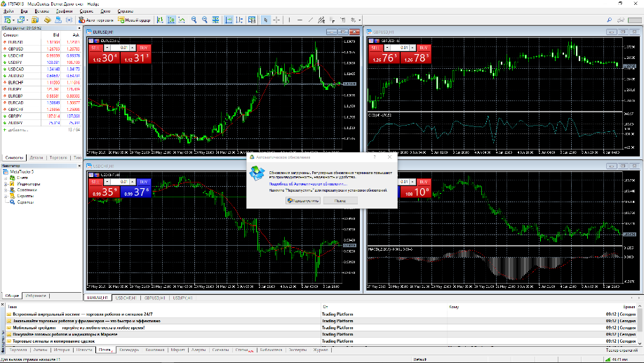This screenshot has height=363, width=644.
Task: Switch to the Календарь tab in toolbox
Action: tap(128, 349)
